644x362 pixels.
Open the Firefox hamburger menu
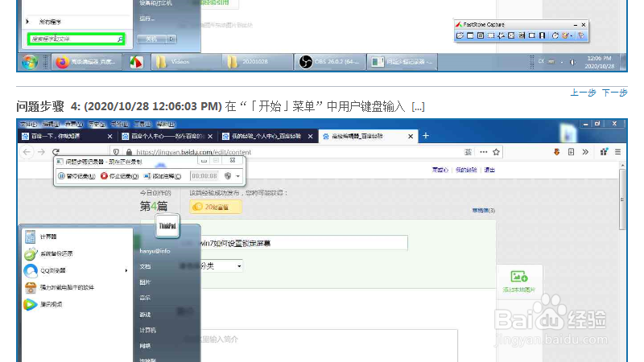click(617, 152)
